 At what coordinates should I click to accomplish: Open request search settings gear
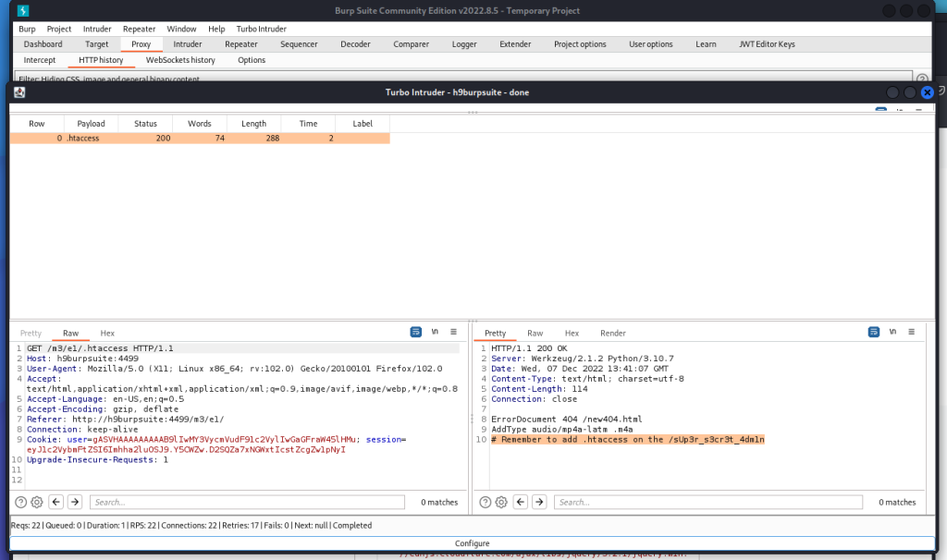pos(37,502)
